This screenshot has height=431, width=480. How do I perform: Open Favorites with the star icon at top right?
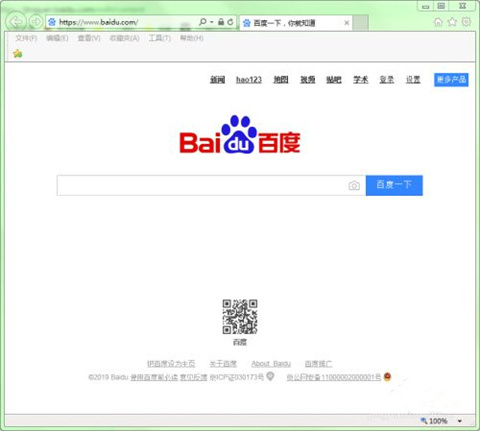pos(452,22)
